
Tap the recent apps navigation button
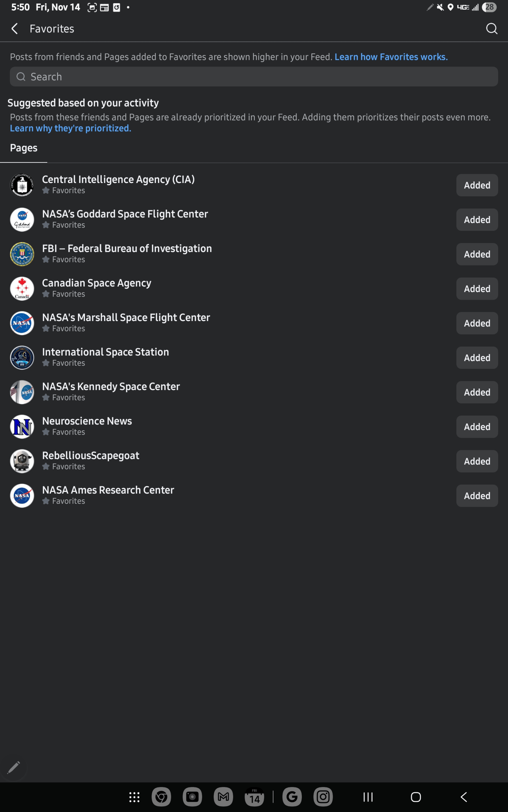pos(368,797)
